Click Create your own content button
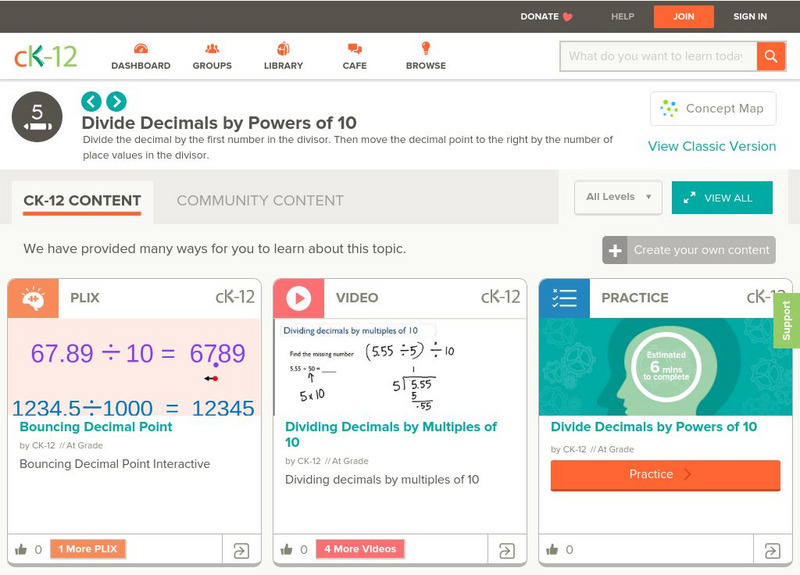This screenshot has height=575, width=800. tap(689, 250)
